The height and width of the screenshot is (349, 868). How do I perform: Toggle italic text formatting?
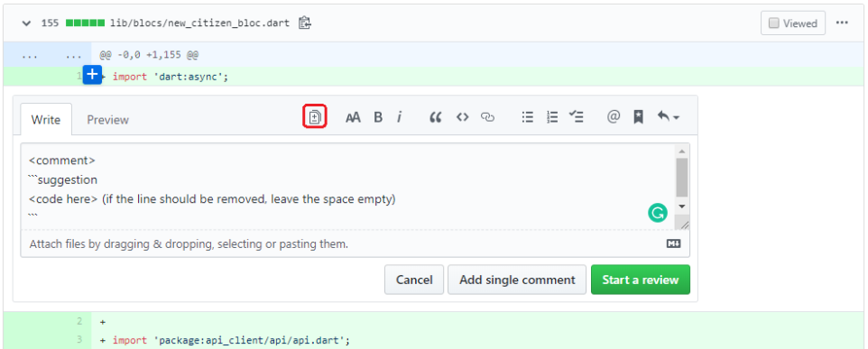pos(399,117)
